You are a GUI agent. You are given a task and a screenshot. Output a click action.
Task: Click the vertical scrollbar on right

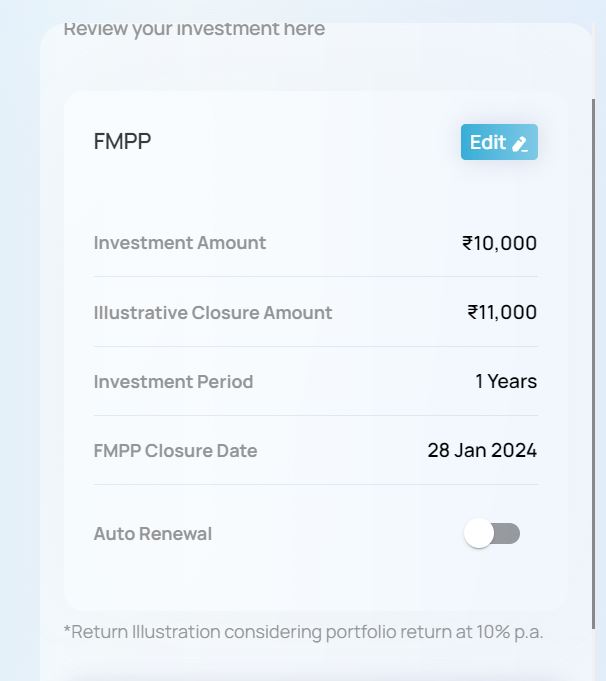point(593,364)
